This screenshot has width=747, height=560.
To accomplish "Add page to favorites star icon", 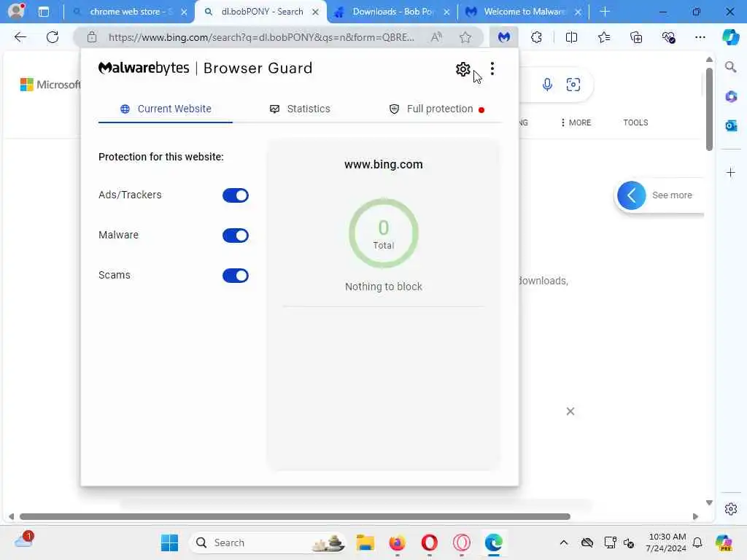I will coord(465,37).
